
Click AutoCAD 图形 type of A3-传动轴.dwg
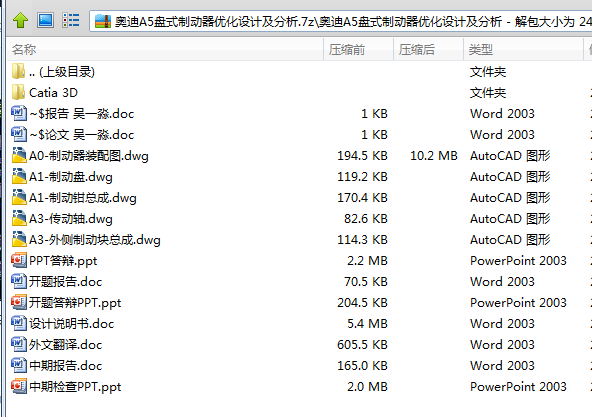pyautogui.click(x=510, y=219)
